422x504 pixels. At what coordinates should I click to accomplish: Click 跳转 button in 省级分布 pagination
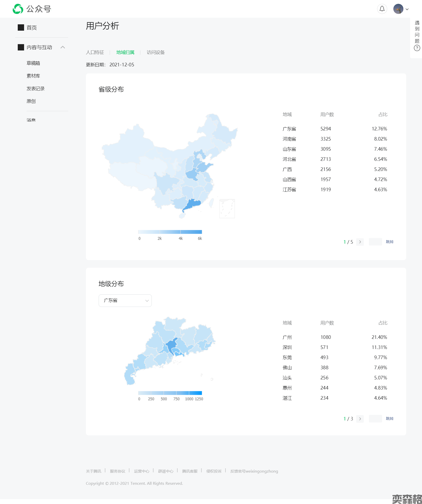coord(390,242)
